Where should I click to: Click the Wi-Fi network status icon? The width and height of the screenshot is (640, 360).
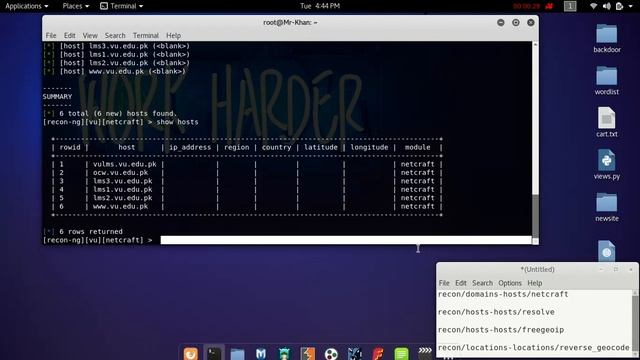pyautogui.click(x=593, y=6)
